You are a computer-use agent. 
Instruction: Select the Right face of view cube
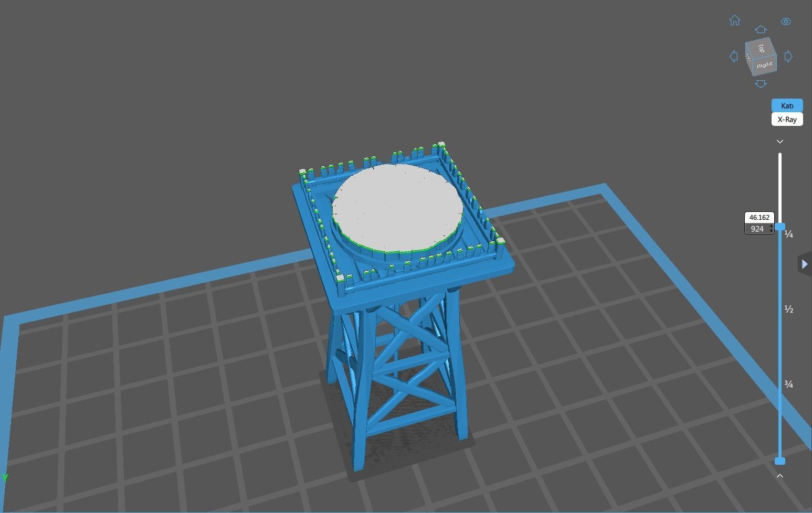(765, 65)
